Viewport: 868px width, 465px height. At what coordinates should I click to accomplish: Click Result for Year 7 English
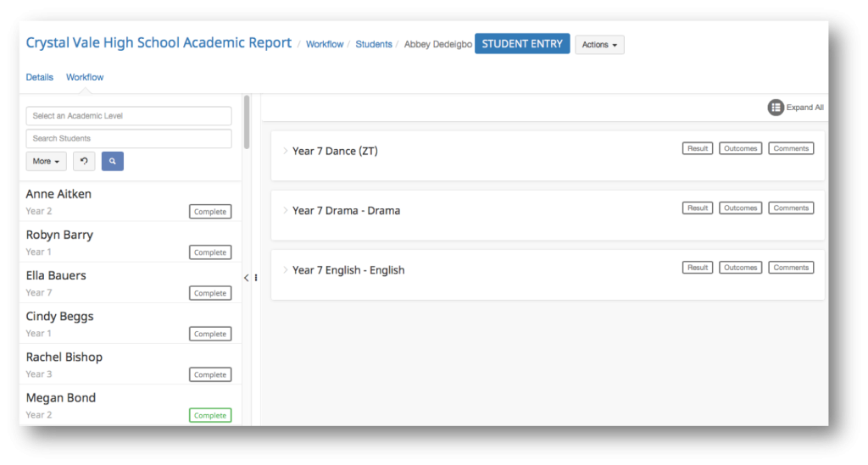pyautogui.click(x=698, y=268)
